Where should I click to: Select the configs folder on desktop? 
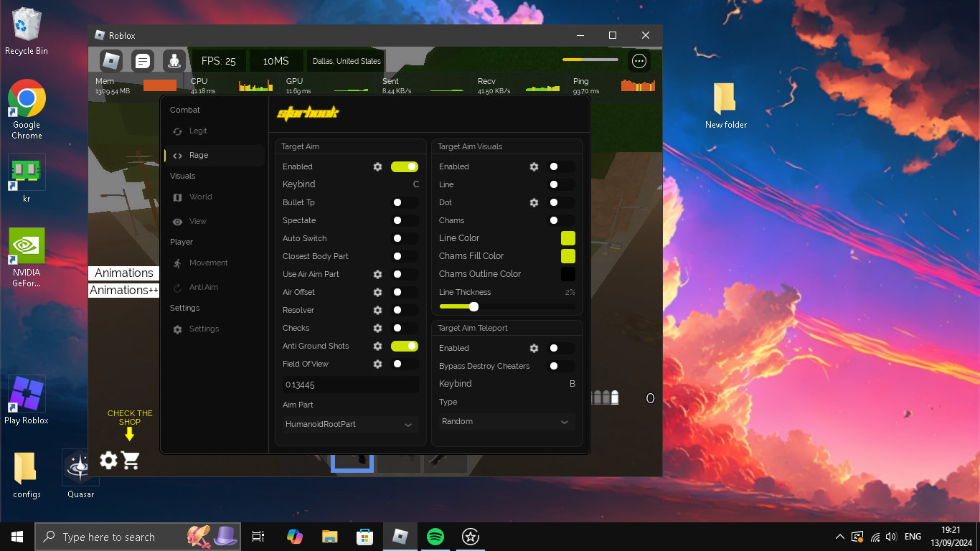click(x=27, y=474)
